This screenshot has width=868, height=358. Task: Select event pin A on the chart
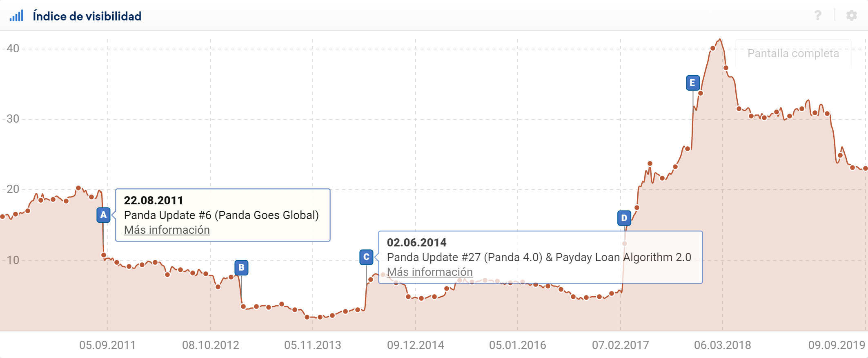tap(103, 215)
